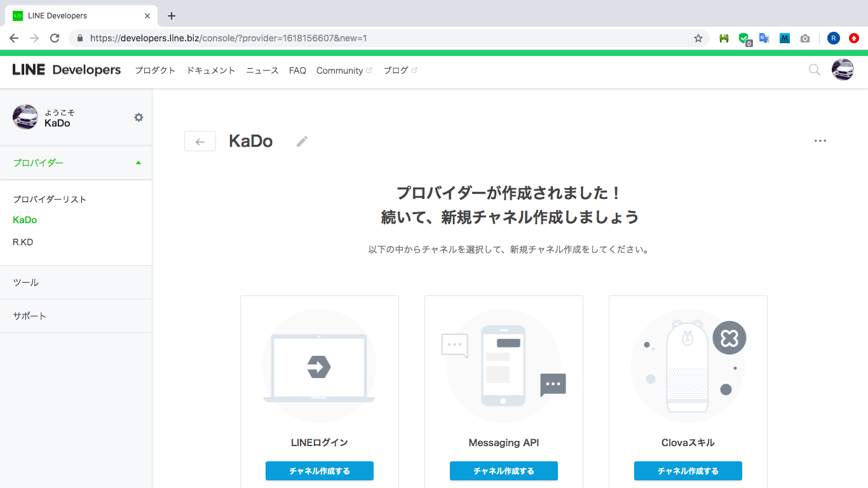Close the LINE Developers browser tab

(x=147, y=16)
